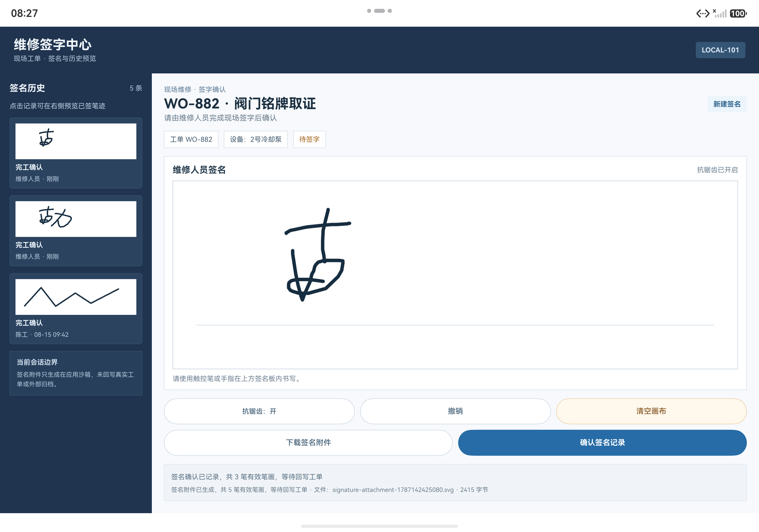759x532 pixels.
Task: Click the 陈工 · 08-15 09:42 entry text
Action: (42, 335)
